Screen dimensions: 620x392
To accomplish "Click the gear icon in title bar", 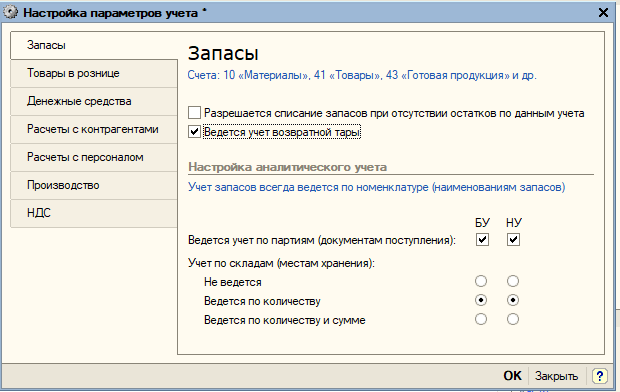I will pyautogui.click(x=11, y=12).
